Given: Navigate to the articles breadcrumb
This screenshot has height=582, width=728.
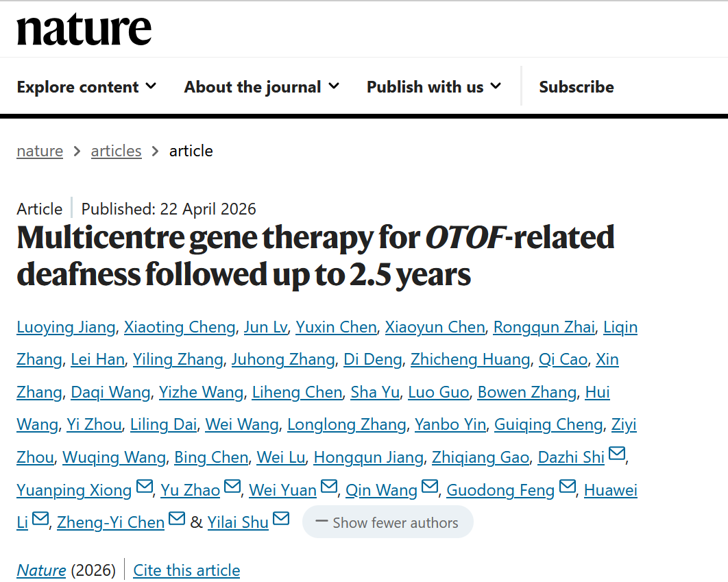Looking at the screenshot, I should [x=116, y=151].
